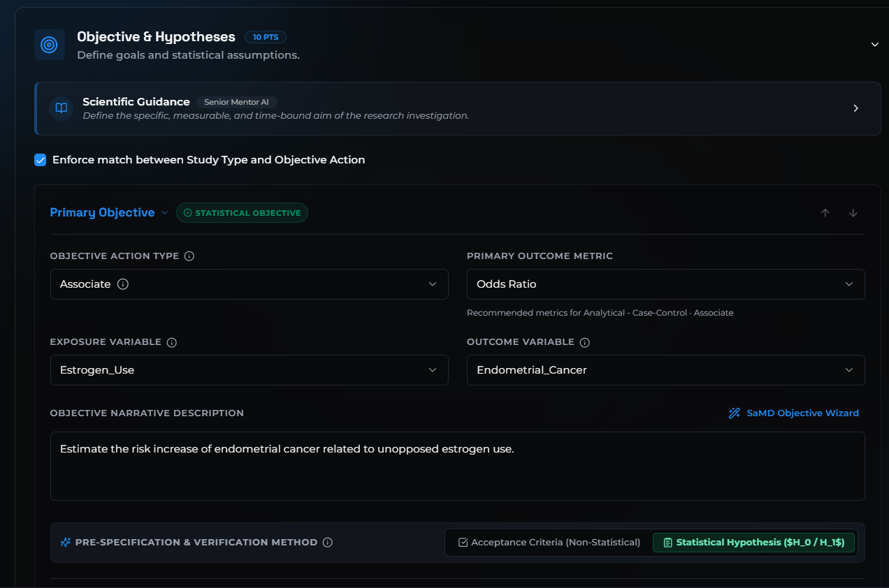Move Primary Objective down with arrow icon

pos(853,213)
